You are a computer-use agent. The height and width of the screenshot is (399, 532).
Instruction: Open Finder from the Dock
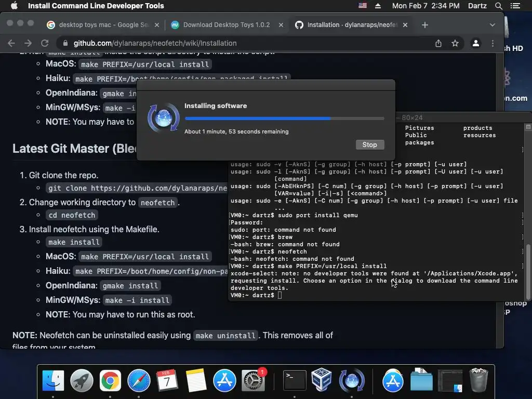pyautogui.click(x=54, y=380)
